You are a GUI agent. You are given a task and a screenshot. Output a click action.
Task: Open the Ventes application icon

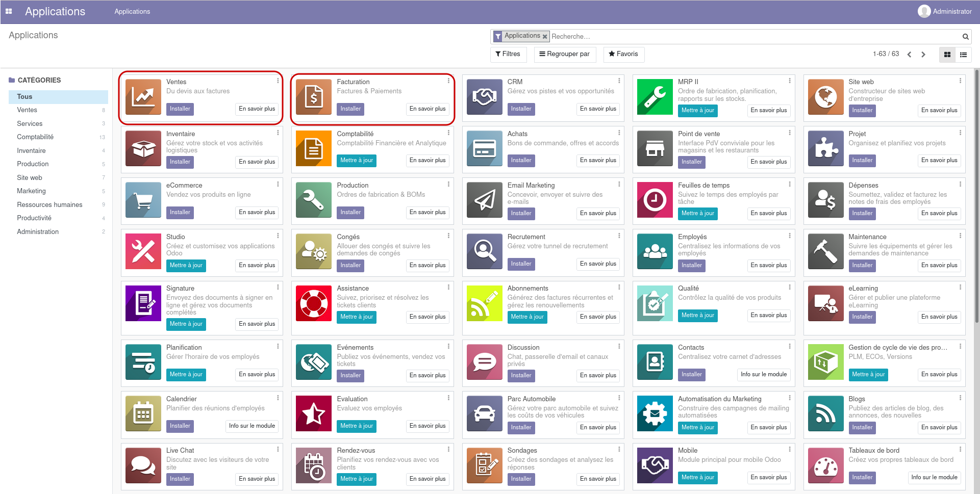tap(143, 97)
